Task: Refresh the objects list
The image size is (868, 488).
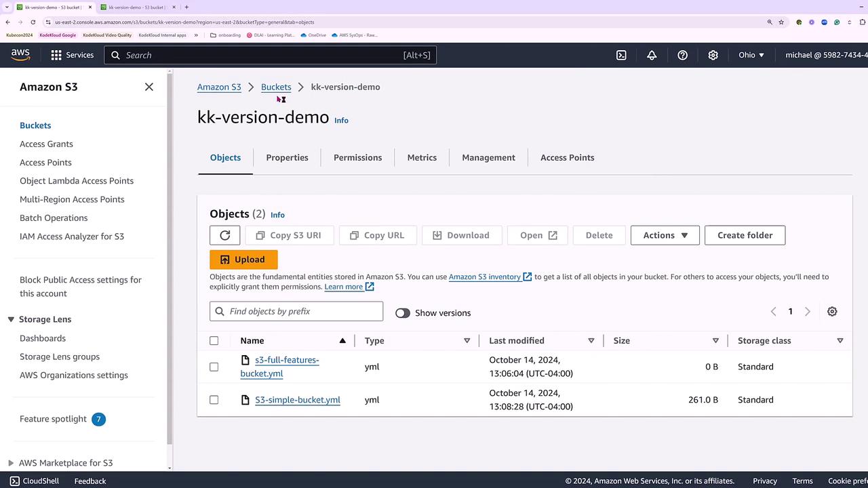Action: click(225, 235)
